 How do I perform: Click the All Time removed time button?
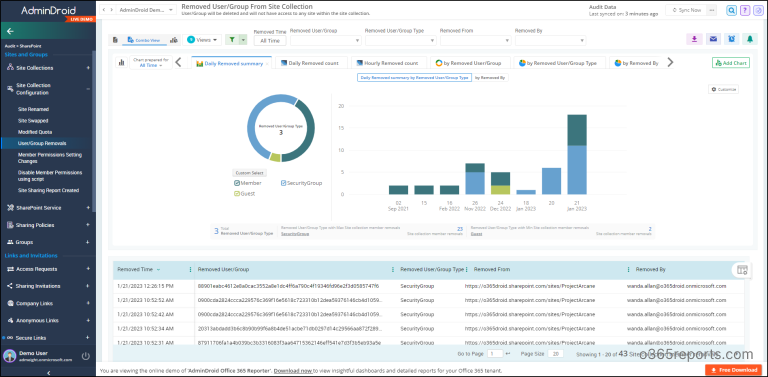point(270,41)
